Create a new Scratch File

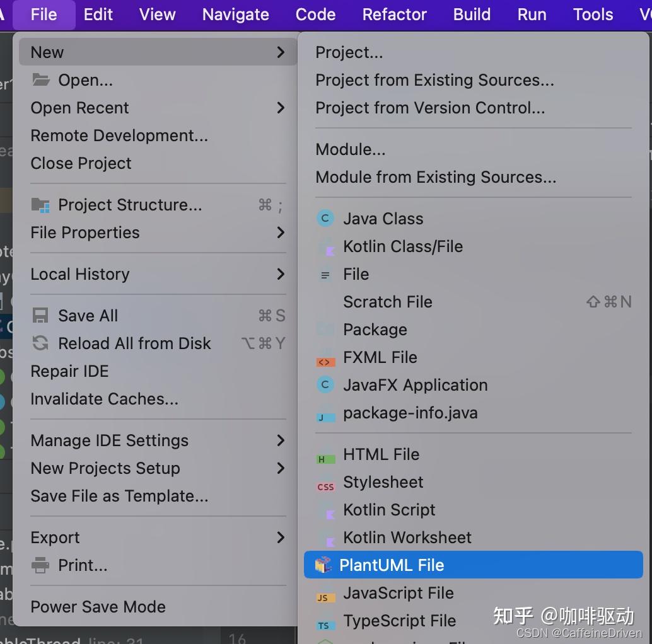388,302
